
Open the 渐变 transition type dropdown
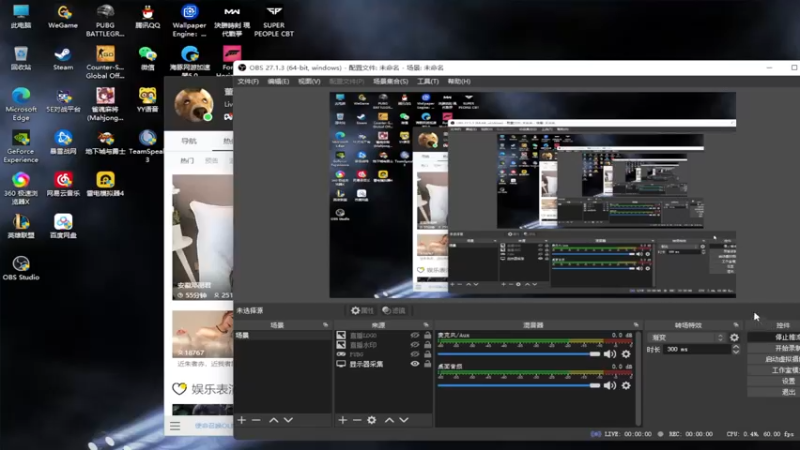tap(687, 337)
